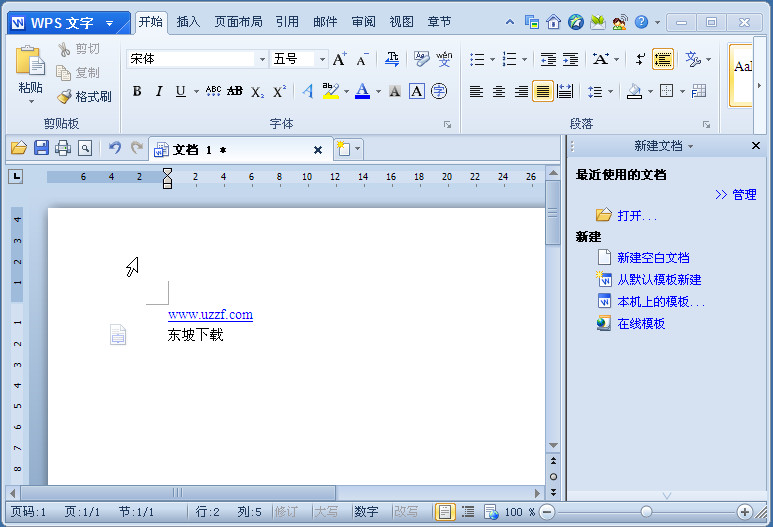Align text right
The image size is (773, 527).
coord(521,92)
